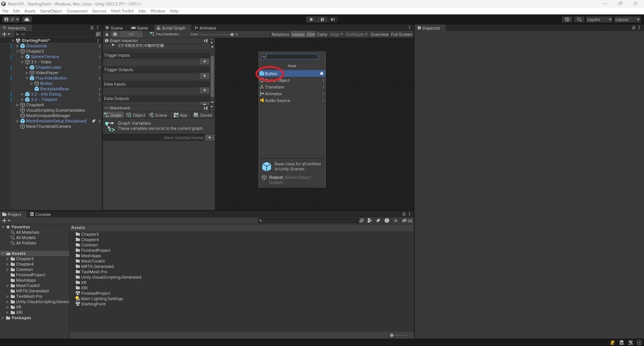Choose the Transform node category
The height and width of the screenshot is (346, 644).
(x=292, y=87)
